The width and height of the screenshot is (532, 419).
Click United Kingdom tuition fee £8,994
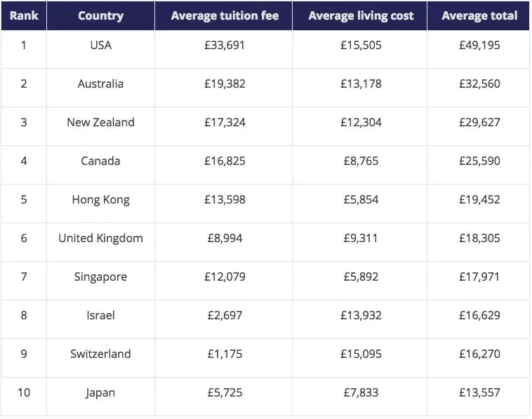point(225,239)
